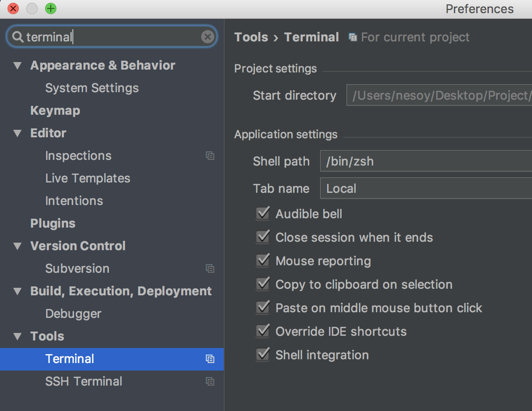The image size is (532, 411).
Task: Click the green zoom window button
Action: click(51, 8)
